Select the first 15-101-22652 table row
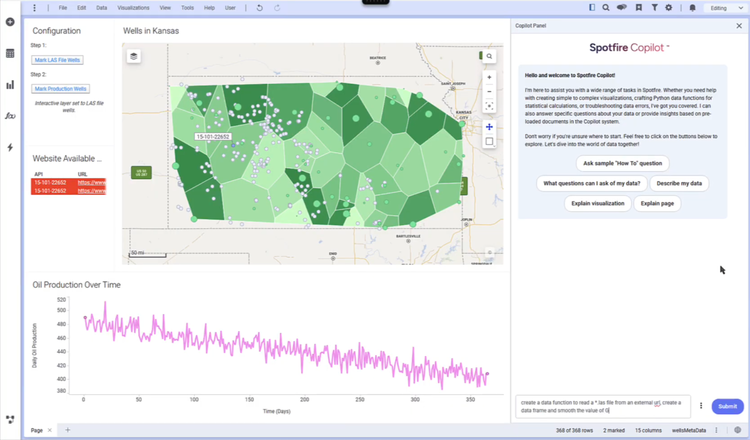Viewport: 750px width, 440px height. [68, 183]
